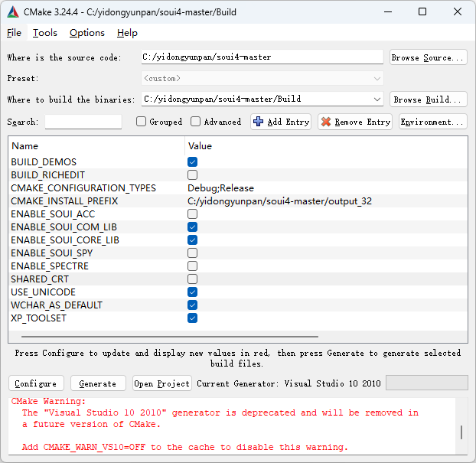Disable the XP_TOOLSET checkbox

(193, 318)
